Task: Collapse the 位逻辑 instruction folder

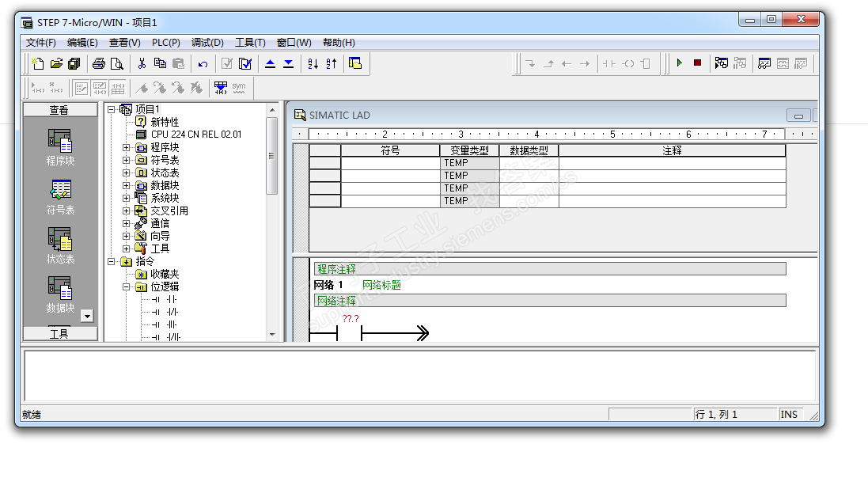Action: (x=127, y=287)
